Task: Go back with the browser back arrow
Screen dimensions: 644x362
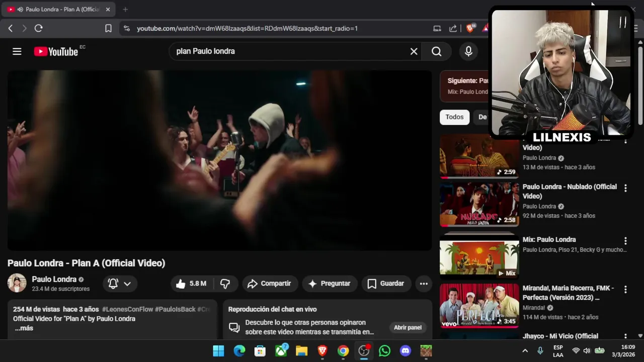Action: coord(11,28)
